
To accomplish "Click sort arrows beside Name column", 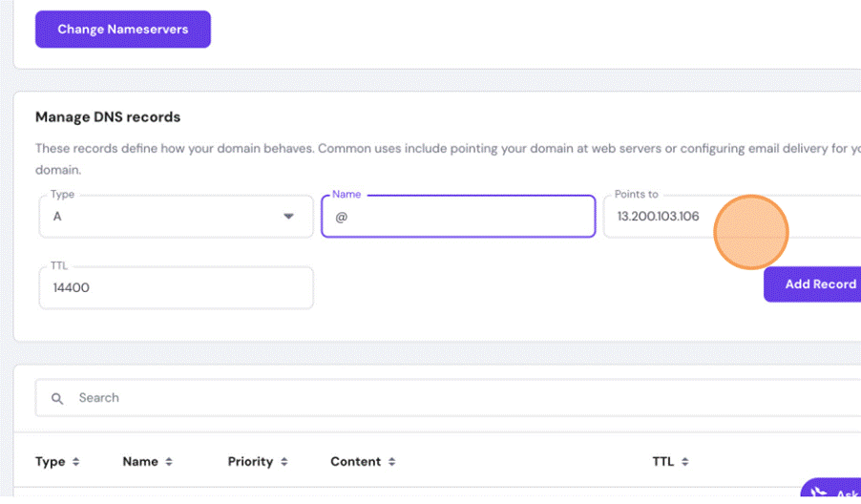I will coord(169,462).
